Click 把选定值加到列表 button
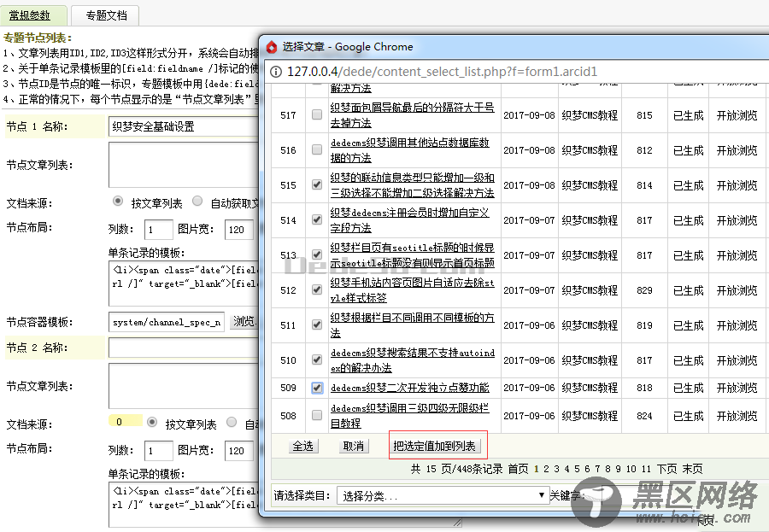Screen dimensions: 769x532 [435, 446]
